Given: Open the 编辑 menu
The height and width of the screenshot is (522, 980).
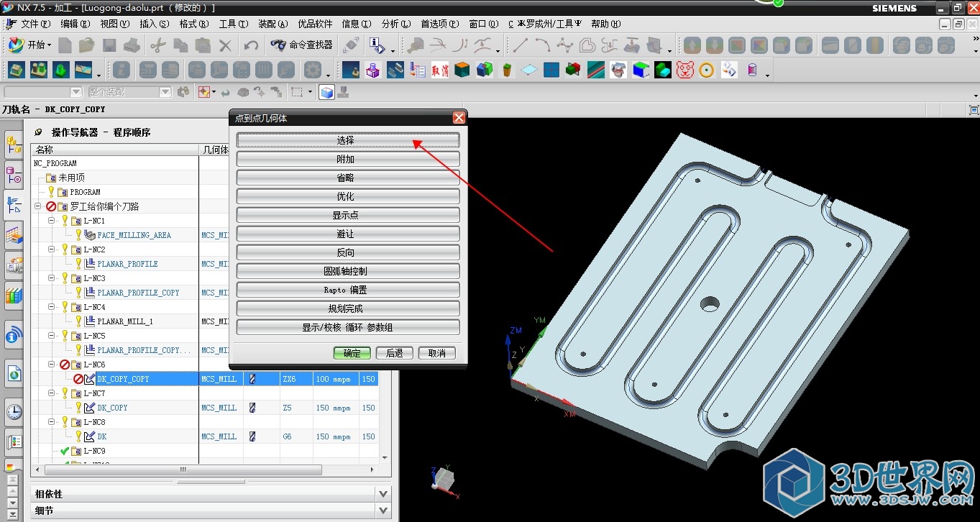Looking at the screenshot, I should (x=75, y=24).
